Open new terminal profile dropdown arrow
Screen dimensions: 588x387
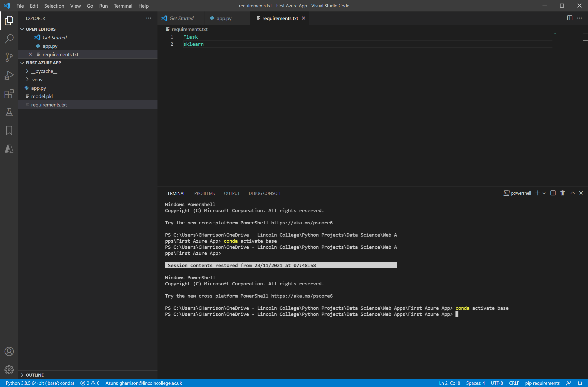544,193
